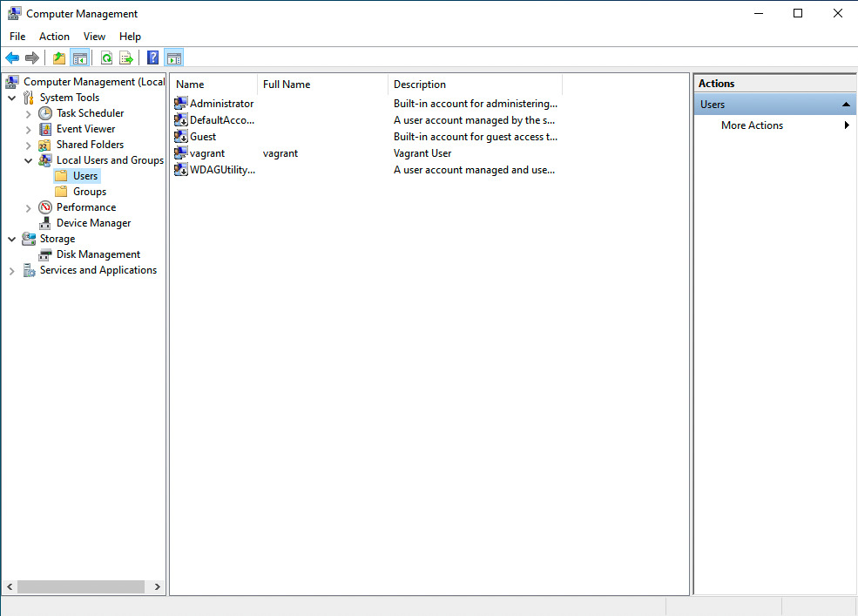The image size is (858, 616).
Task: Collapse the System Tools tree node
Action: (x=12, y=97)
